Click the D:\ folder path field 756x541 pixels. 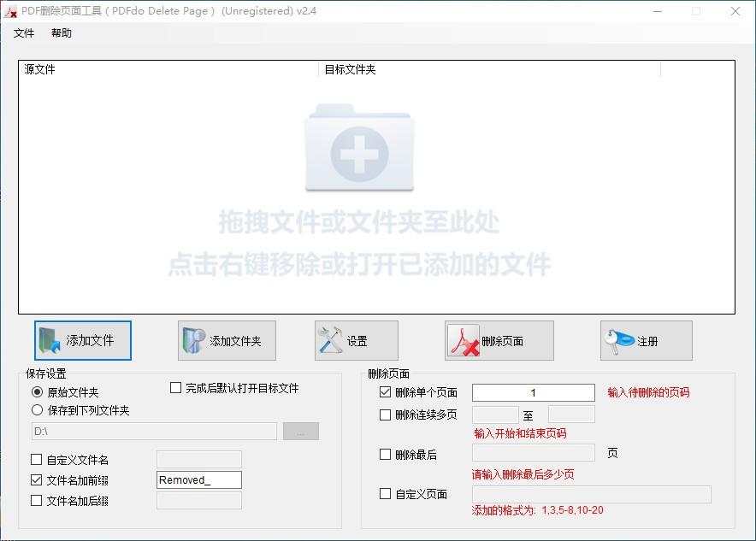pyautogui.click(x=154, y=431)
